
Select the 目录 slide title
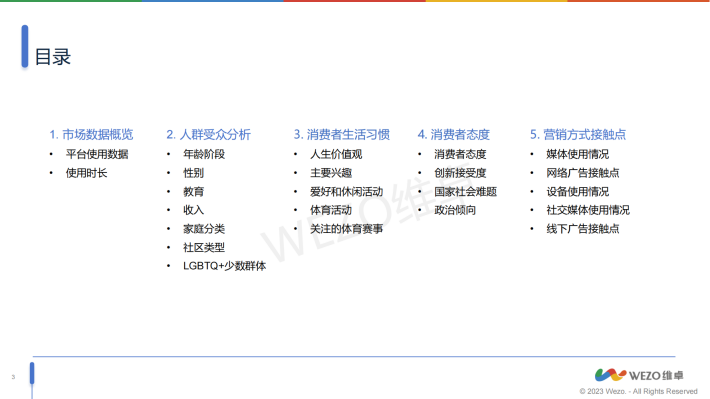(x=53, y=57)
